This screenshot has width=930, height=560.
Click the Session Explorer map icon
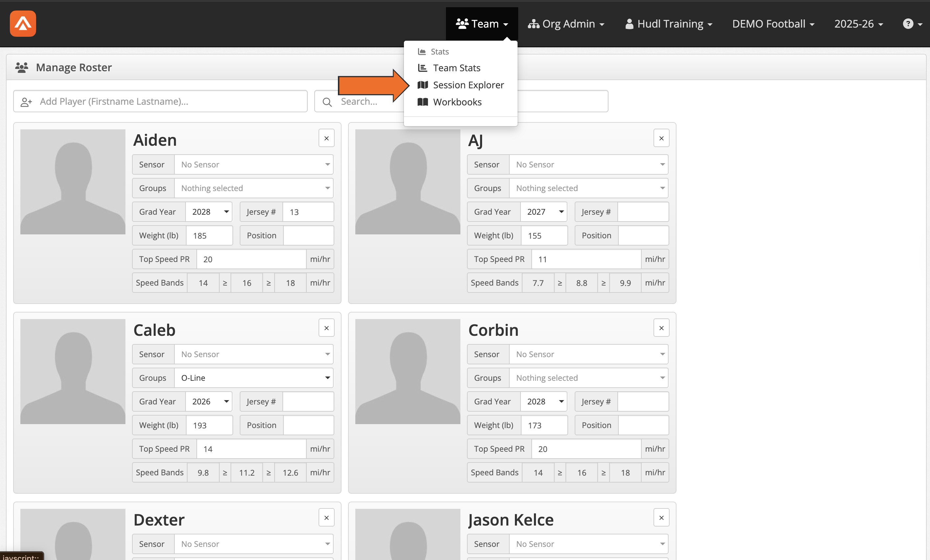pyautogui.click(x=422, y=85)
